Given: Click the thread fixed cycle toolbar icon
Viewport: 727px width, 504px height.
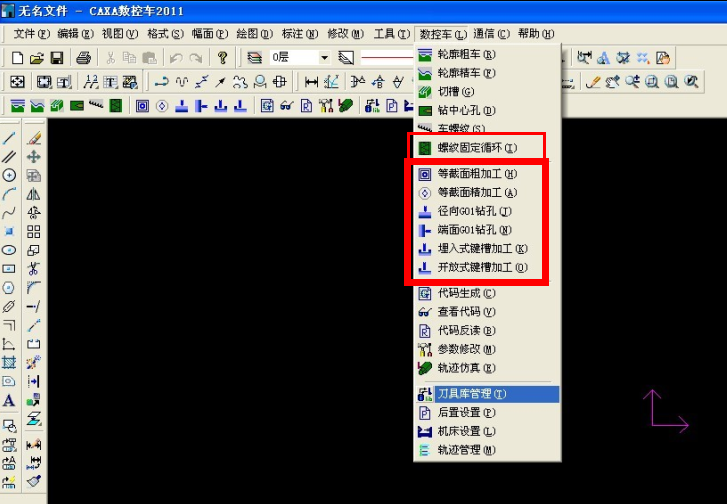Looking at the screenshot, I should pos(115,106).
